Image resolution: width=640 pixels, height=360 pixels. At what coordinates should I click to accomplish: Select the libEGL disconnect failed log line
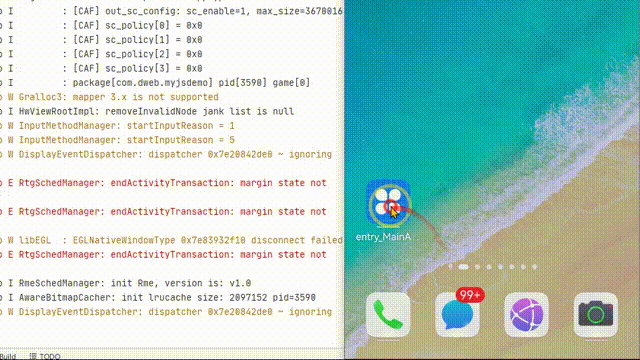point(171,240)
